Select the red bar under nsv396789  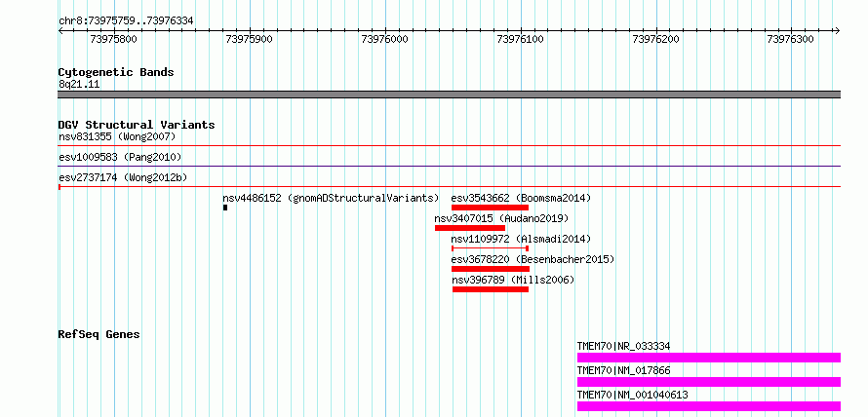point(491,289)
